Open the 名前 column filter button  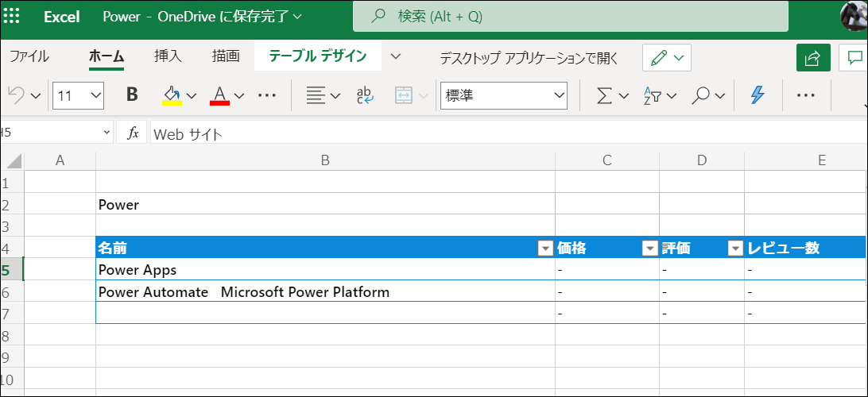click(x=546, y=249)
